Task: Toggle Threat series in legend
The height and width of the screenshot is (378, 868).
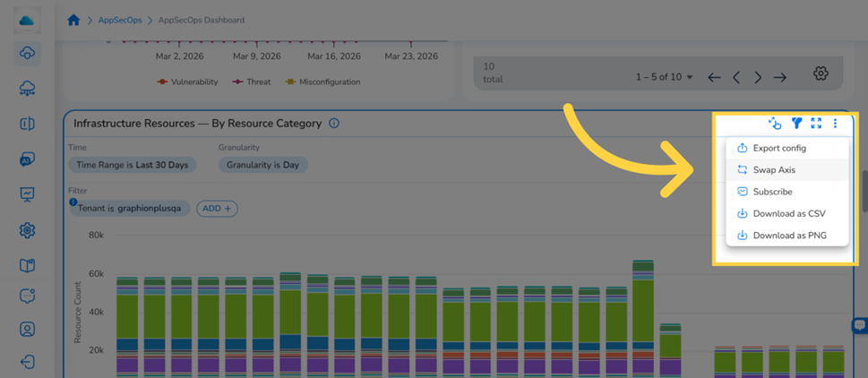Action: pyautogui.click(x=251, y=82)
